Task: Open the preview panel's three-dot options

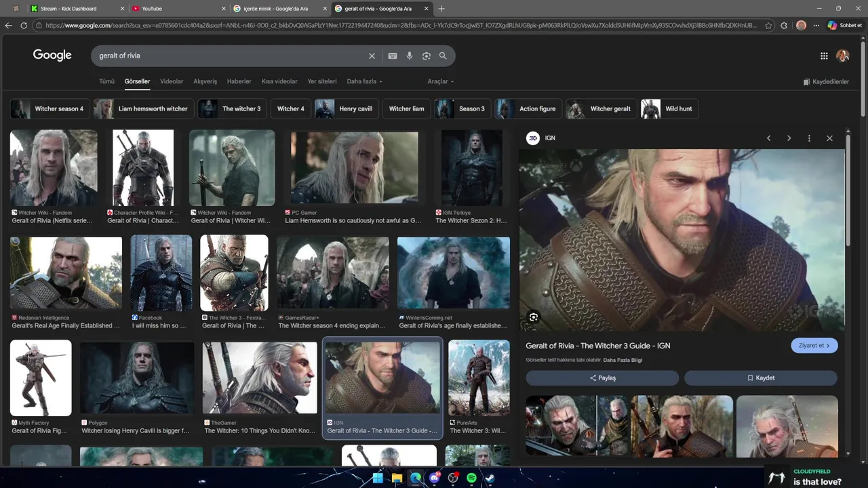Action: click(809, 138)
